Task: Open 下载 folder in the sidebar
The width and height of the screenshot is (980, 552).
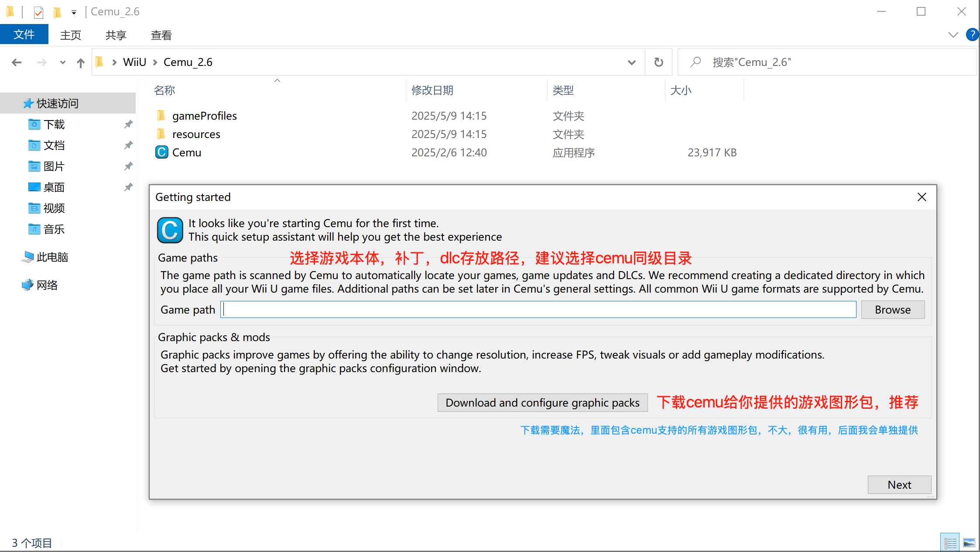Action: (54, 124)
